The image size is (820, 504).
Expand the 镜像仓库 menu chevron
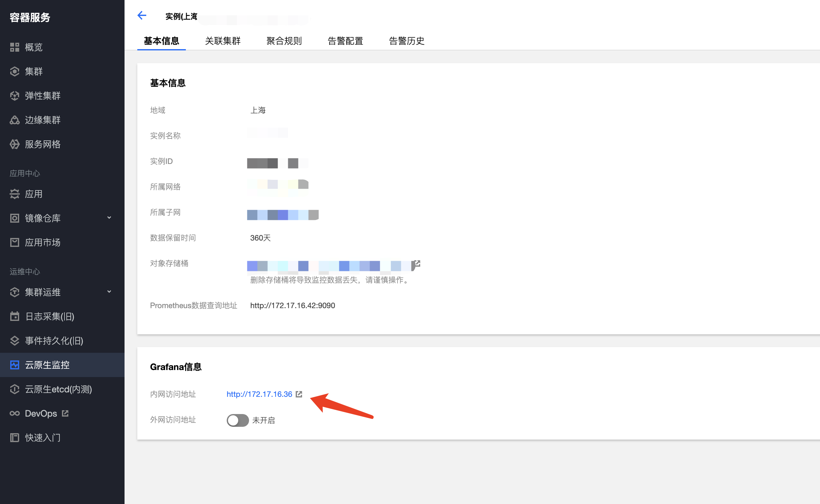pyautogui.click(x=109, y=218)
